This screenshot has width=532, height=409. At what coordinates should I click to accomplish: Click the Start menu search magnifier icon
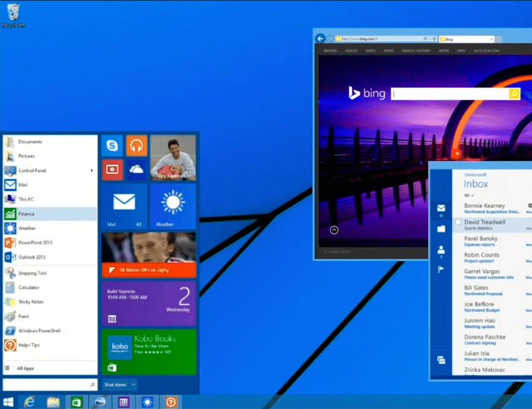click(93, 385)
